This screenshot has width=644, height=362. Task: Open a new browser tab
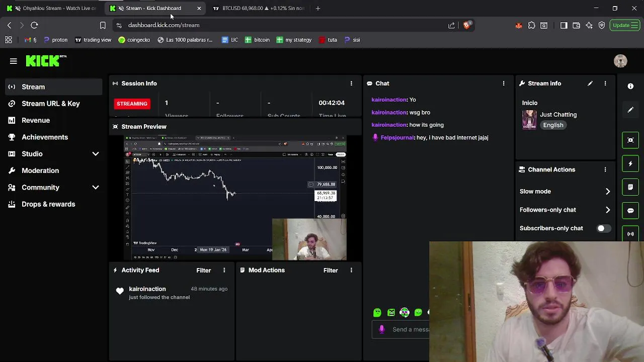coord(317,8)
